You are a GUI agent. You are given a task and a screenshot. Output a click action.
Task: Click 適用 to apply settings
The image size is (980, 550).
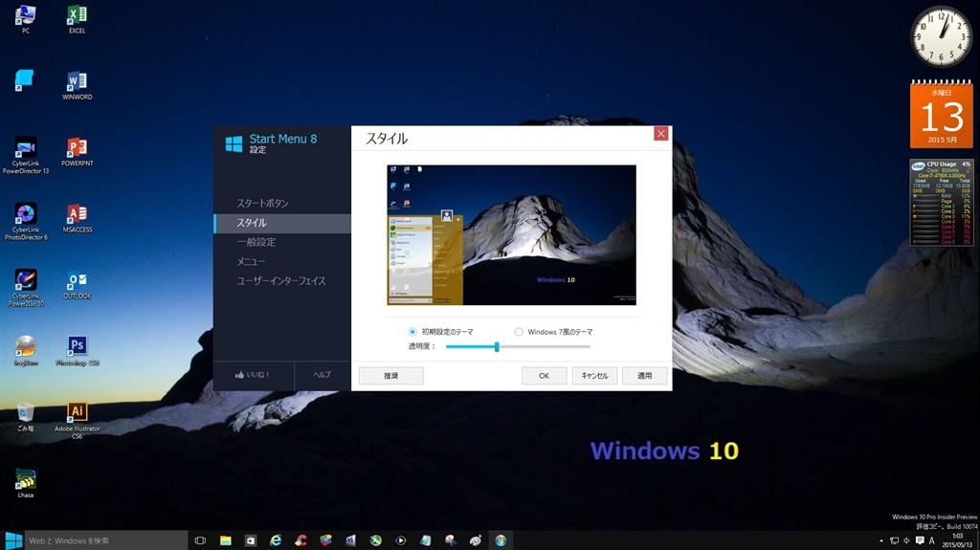644,376
